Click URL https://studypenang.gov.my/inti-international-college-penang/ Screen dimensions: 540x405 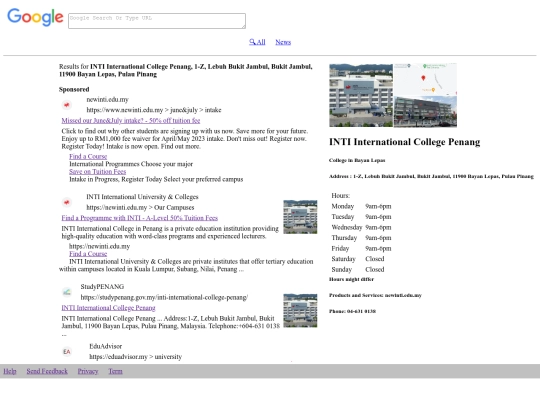164,297
